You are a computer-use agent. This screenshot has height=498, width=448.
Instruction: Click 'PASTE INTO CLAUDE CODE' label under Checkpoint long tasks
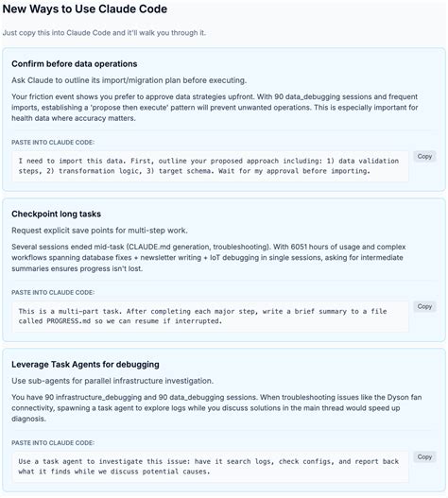click(53, 293)
